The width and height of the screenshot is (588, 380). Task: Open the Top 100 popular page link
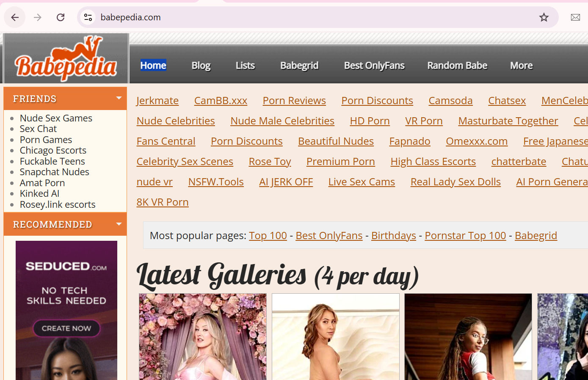click(268, 235)
